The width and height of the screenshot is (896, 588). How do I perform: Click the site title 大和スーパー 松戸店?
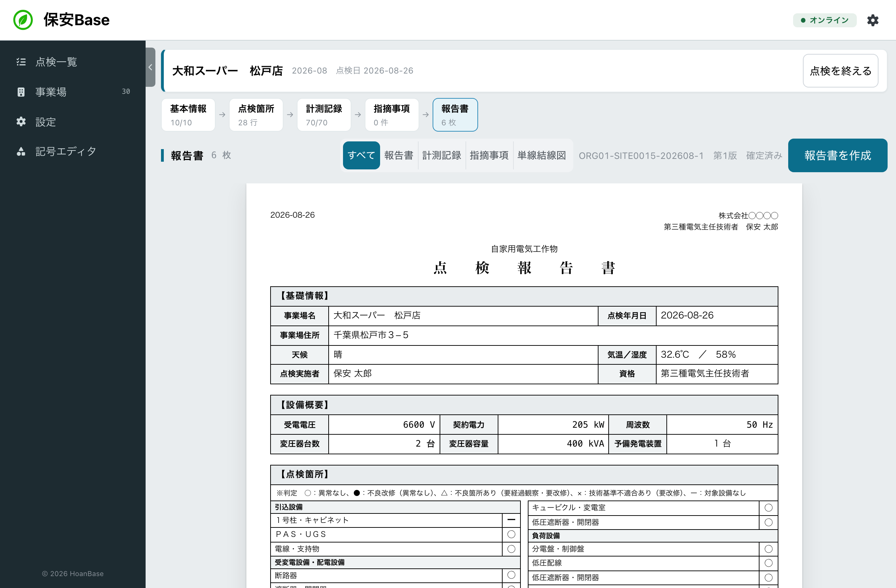click(227, 71)
